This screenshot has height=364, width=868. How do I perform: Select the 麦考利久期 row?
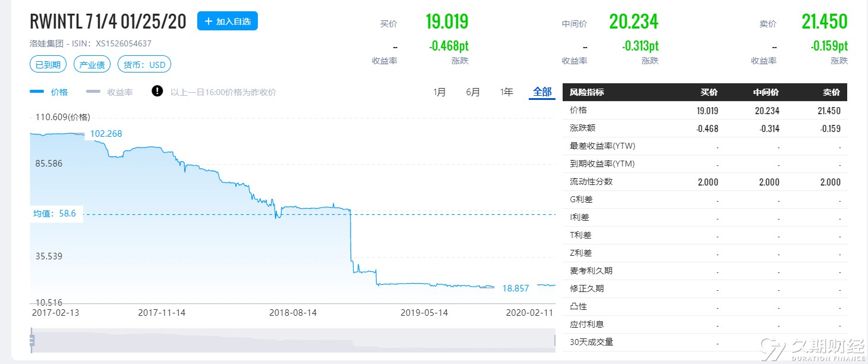705,271
